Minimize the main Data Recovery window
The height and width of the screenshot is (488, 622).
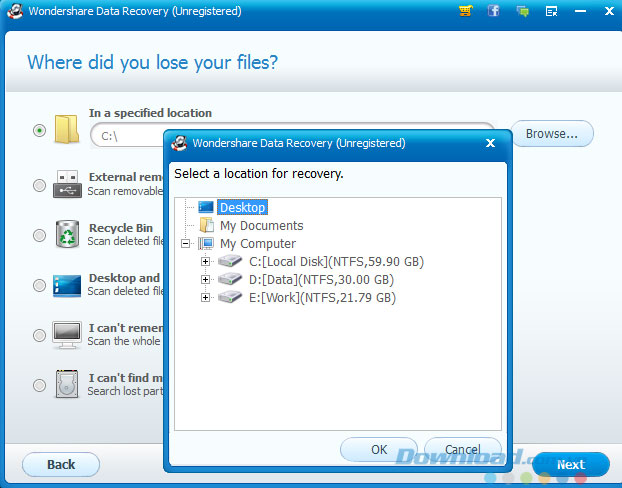(580, 11)
